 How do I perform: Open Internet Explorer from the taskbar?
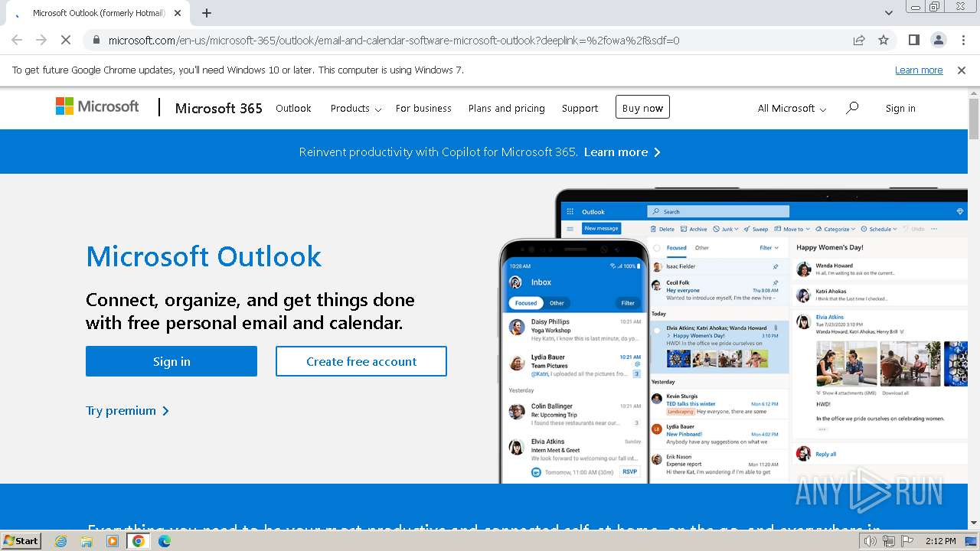click(x=60, y=541)
